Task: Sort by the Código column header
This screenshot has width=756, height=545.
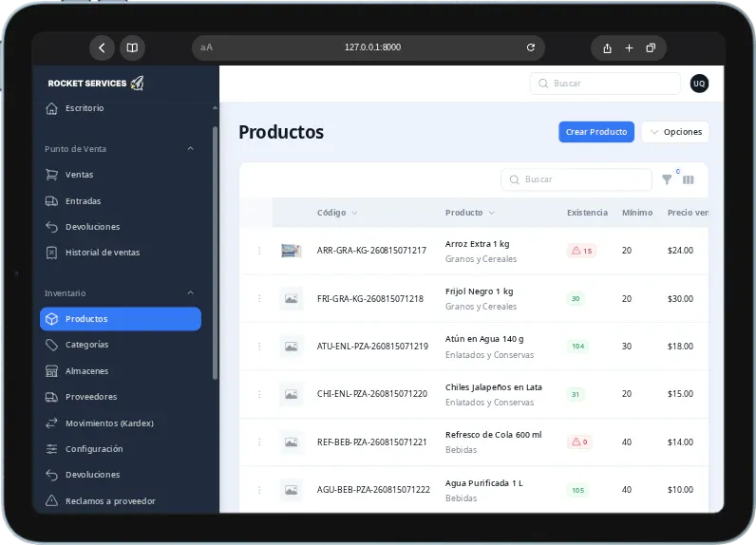Action: click(x=337, y=213)
